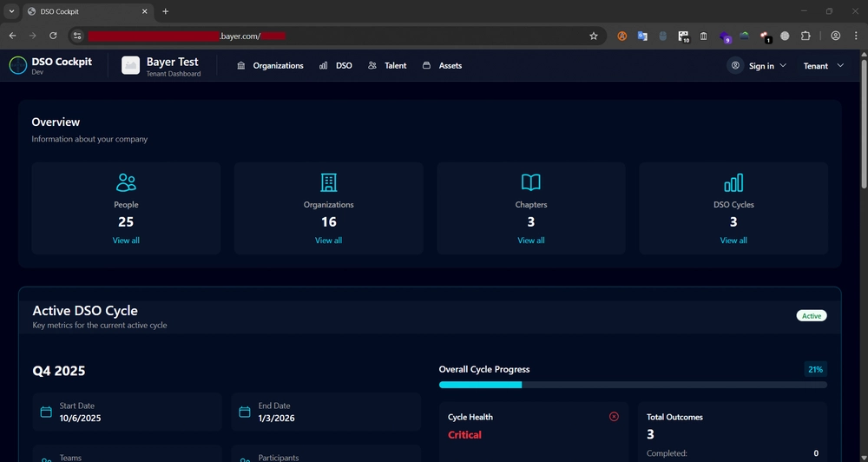The height and width of the screenshot is (462, 868).
Task: Click the people icon beside Talent nav
Action: tap(372, 65)
